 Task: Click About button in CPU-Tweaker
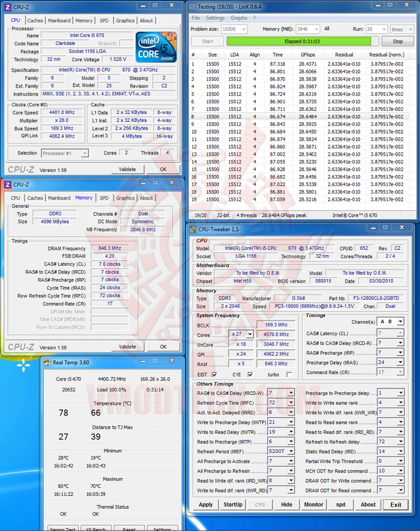click(368, 505)
